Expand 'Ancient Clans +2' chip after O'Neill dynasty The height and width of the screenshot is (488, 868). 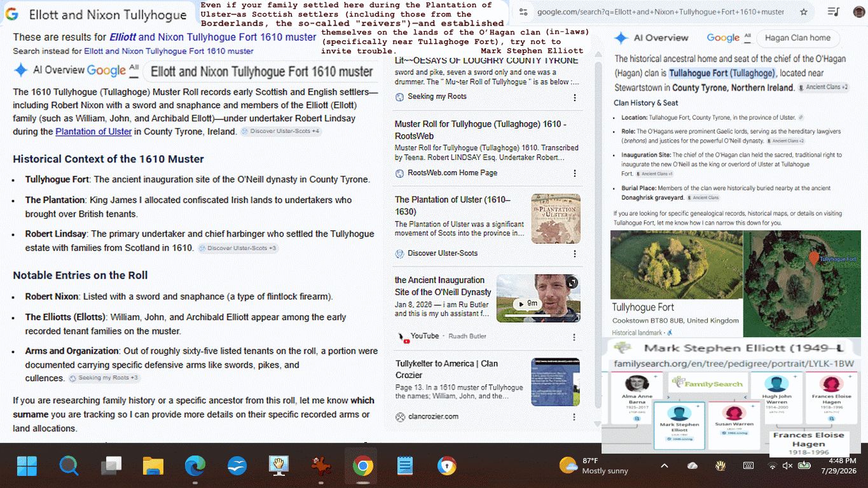[785, 141]
